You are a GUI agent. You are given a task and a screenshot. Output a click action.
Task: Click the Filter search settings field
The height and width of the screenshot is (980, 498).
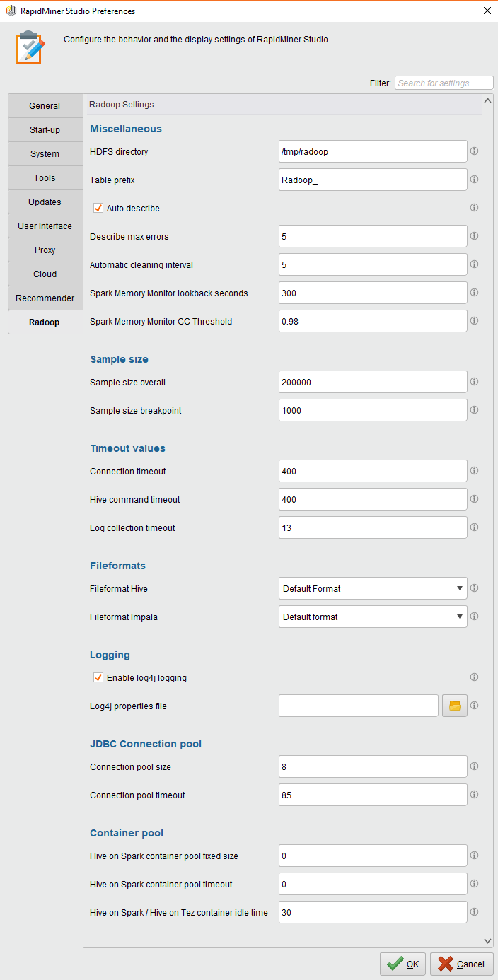coord(444,83)
